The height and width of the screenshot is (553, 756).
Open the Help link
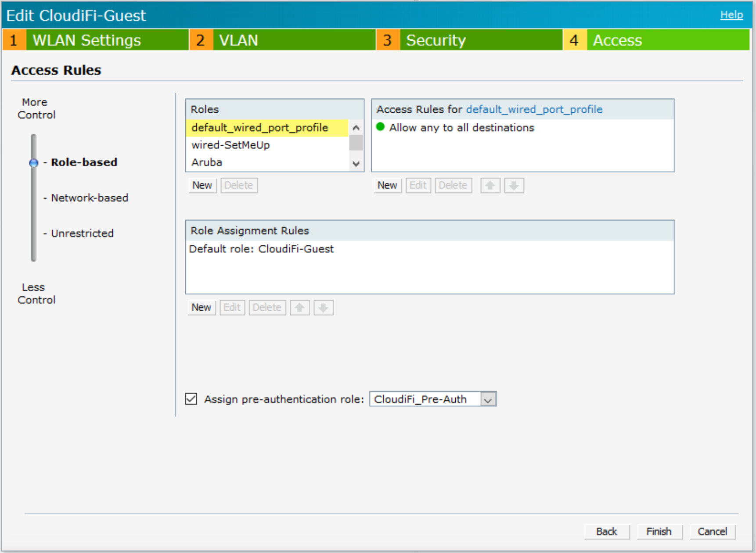731,14
